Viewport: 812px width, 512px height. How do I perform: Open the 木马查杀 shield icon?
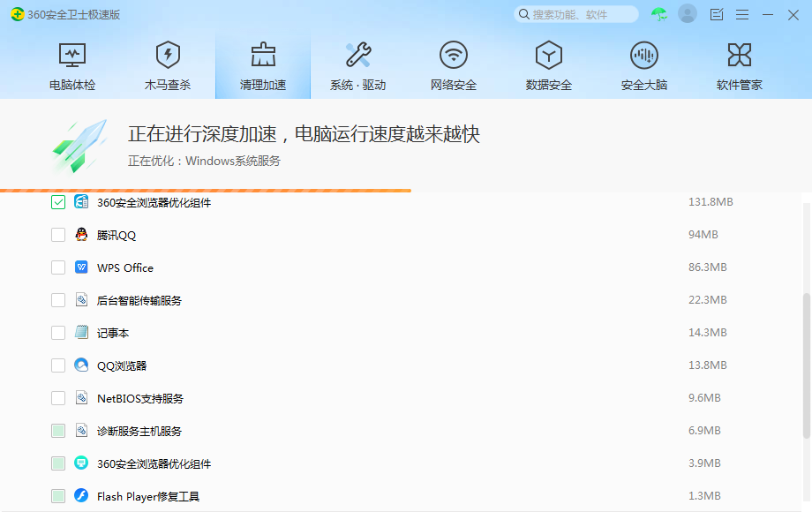tap(168, 55)
